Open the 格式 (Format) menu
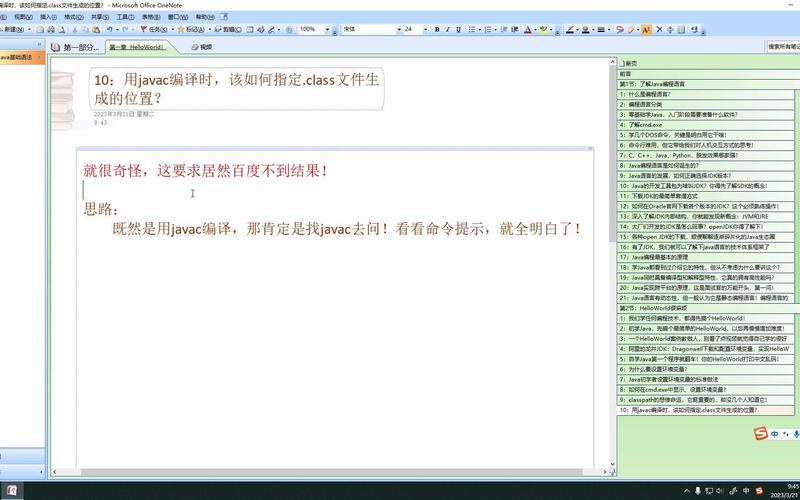 73,17
